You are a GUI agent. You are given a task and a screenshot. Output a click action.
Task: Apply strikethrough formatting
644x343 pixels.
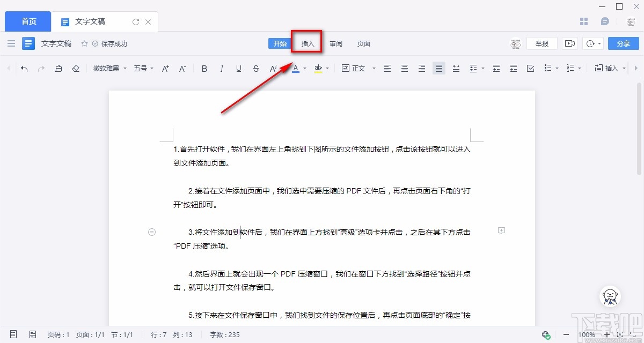point(255,68)
